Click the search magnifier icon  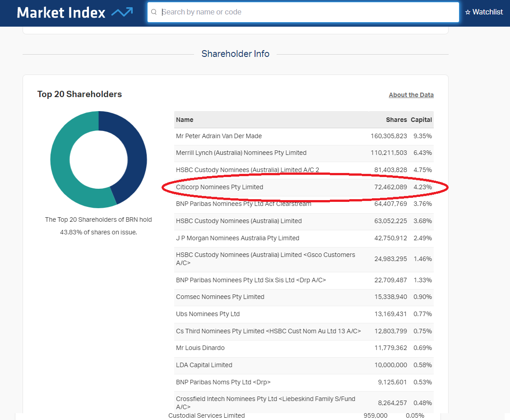click(154, 12)
